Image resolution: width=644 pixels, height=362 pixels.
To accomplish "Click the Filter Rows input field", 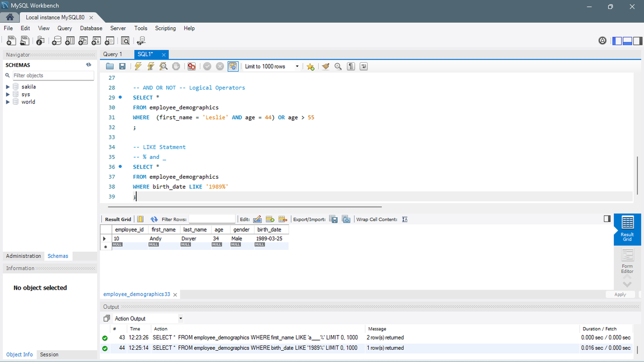I will (x=212, y=219).
